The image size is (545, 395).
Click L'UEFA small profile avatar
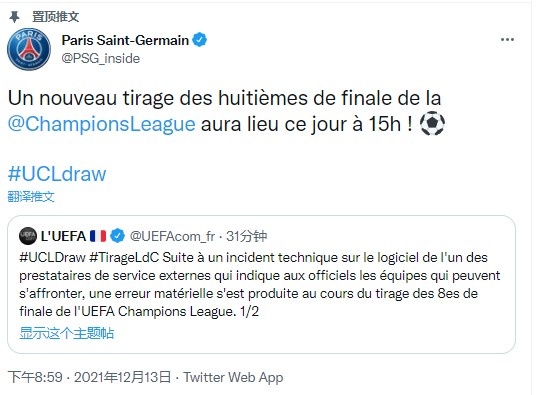point(28,236)
